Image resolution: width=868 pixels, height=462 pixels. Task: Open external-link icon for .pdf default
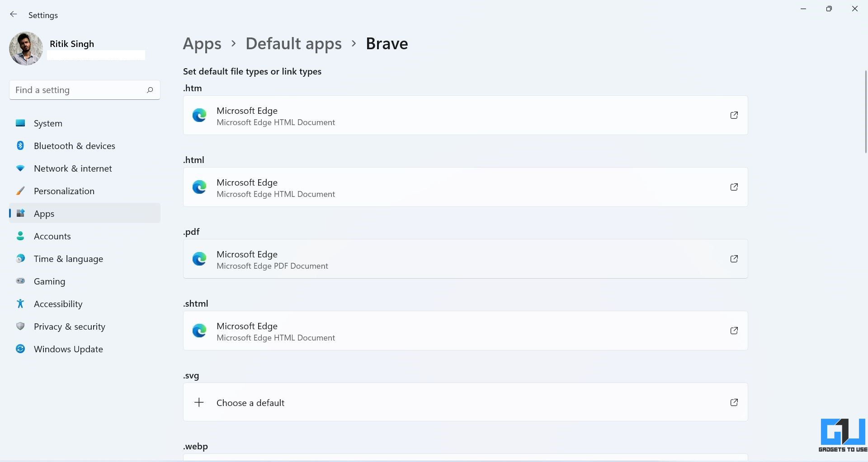tap(734, 259)
